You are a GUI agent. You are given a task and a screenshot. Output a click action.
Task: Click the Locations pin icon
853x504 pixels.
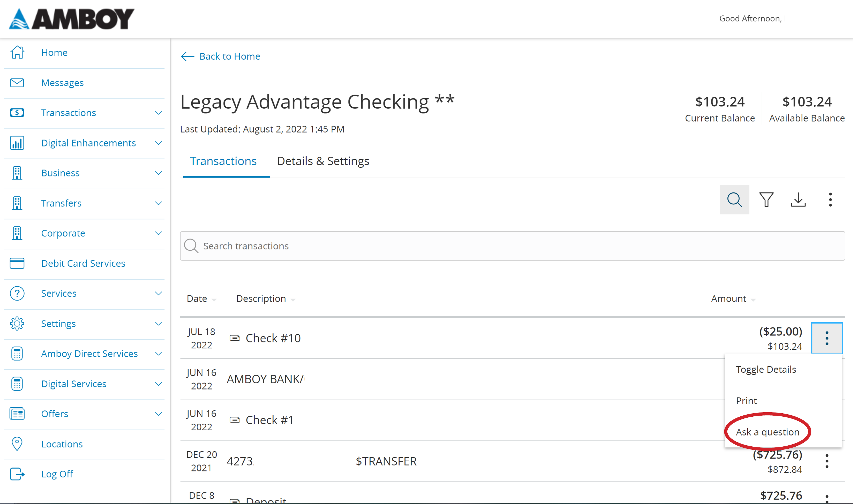pos(17,444)
